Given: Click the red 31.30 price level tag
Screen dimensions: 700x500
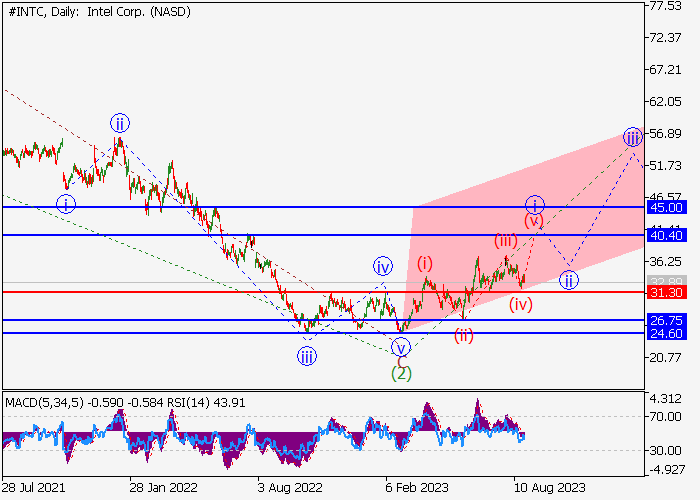Looking at the screenshot, I should [x=667, y=293].
